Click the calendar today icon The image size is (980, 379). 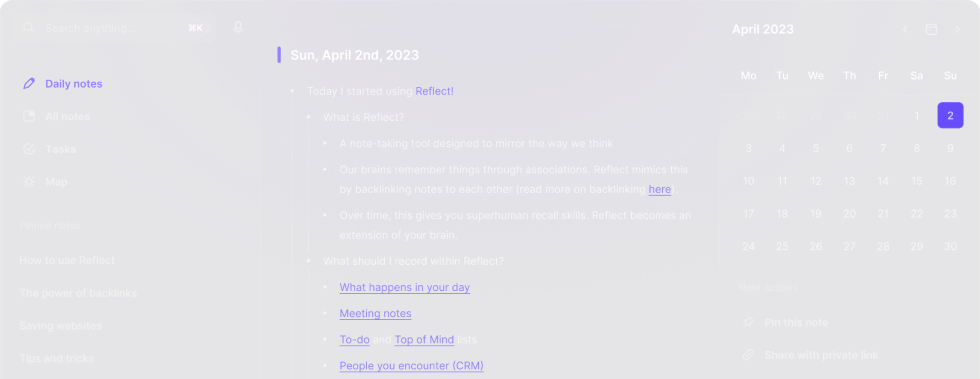pos(931,29)
